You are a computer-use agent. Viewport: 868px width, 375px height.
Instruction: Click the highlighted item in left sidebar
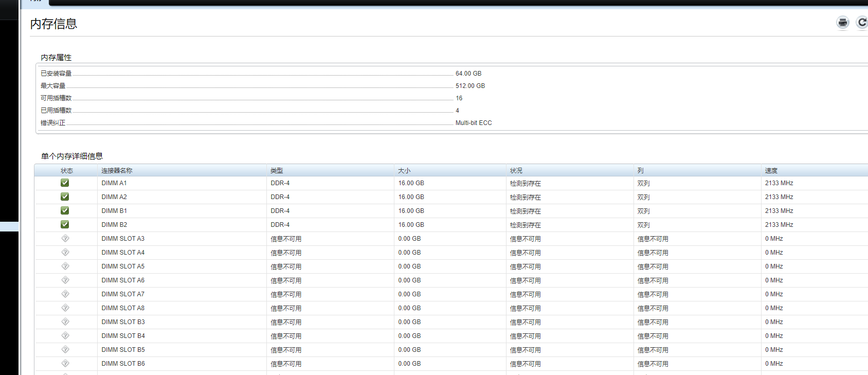pos(9,226)
